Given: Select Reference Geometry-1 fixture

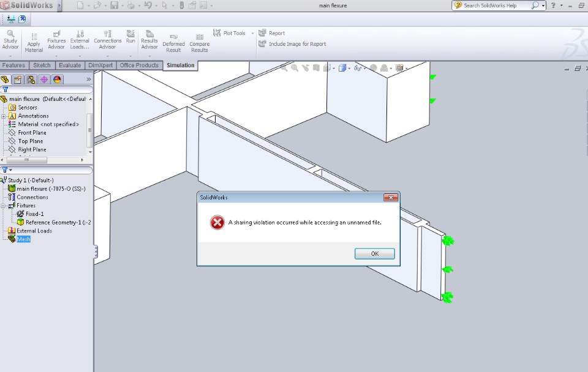Looking at the screenshot, I should coord(58,223).
